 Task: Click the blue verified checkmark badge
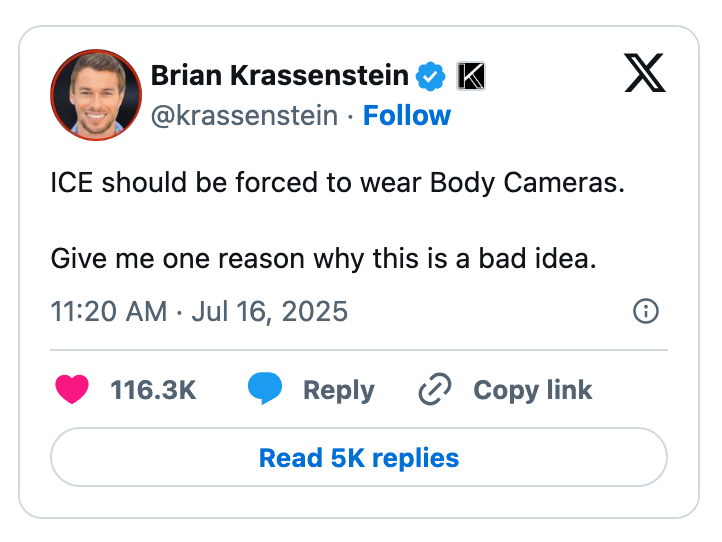431,76
